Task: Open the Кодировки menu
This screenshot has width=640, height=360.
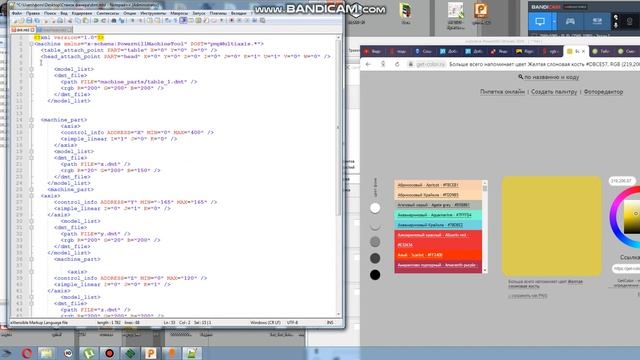Action: (82, 13)
